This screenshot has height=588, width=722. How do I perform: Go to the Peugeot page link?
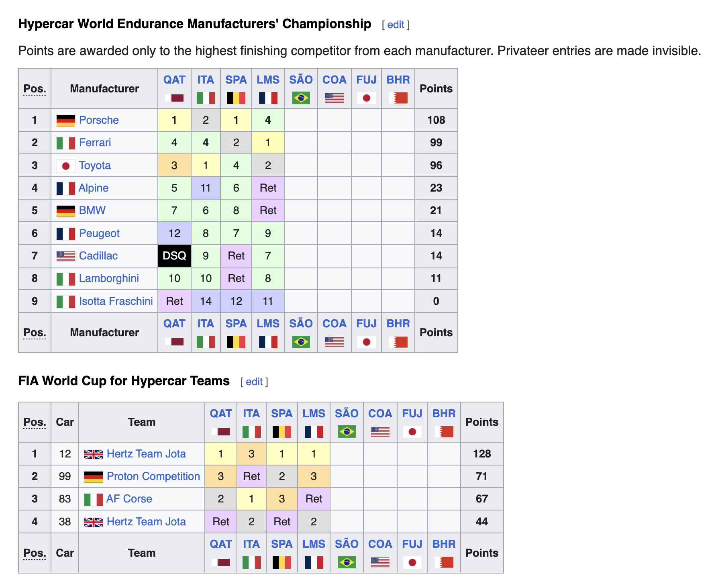click(x=99, y=233)
